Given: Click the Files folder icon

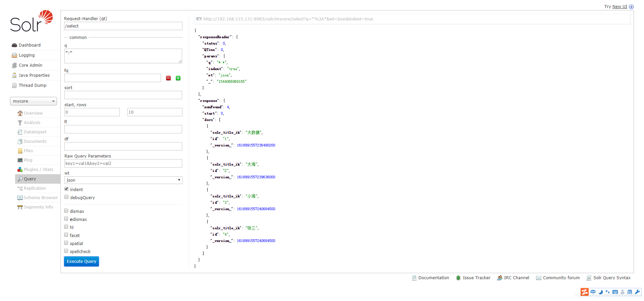Looking at the screenshot, I should tap(20, 151).
